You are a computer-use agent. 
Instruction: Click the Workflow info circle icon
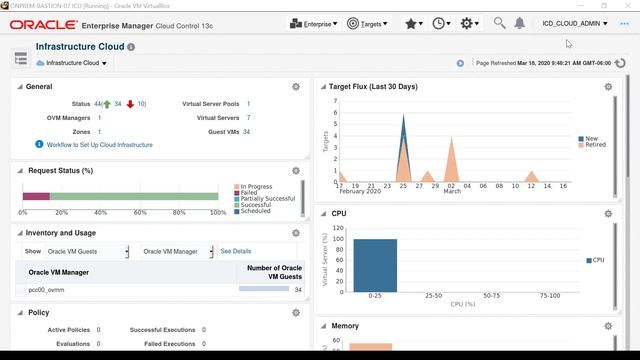tap(39, 144)
